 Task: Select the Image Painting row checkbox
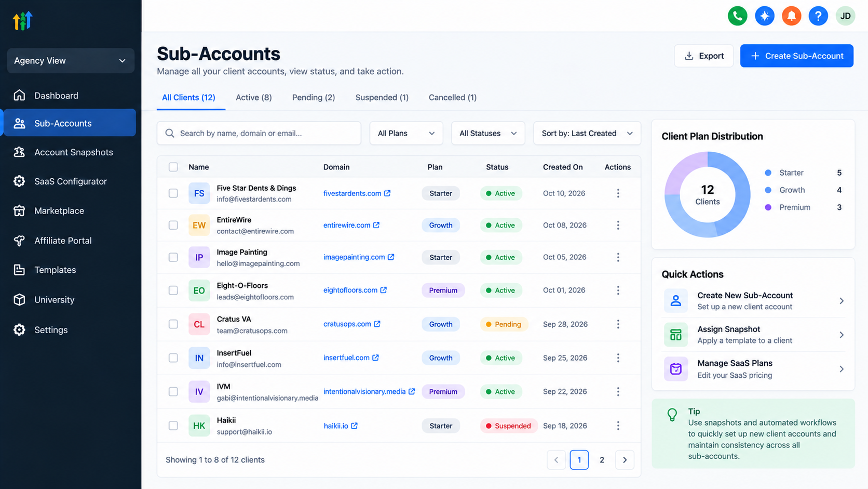(173, 257)
